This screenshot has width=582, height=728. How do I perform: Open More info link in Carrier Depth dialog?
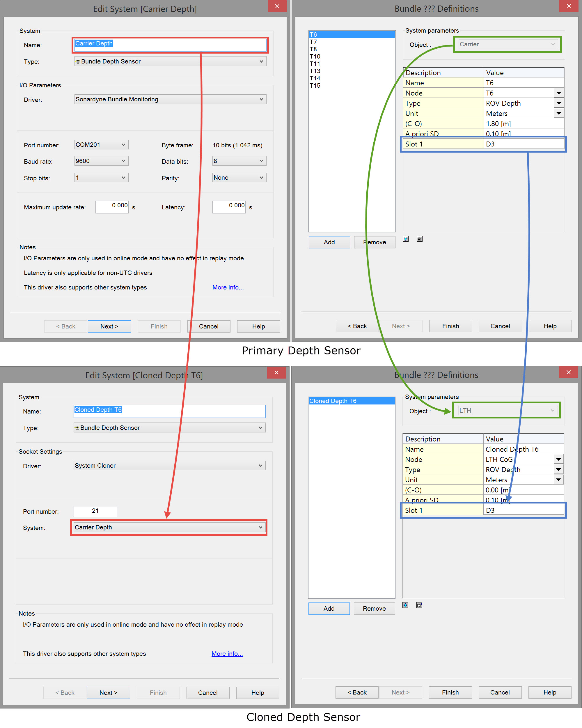pyautogui.click(x=228, y=287)
